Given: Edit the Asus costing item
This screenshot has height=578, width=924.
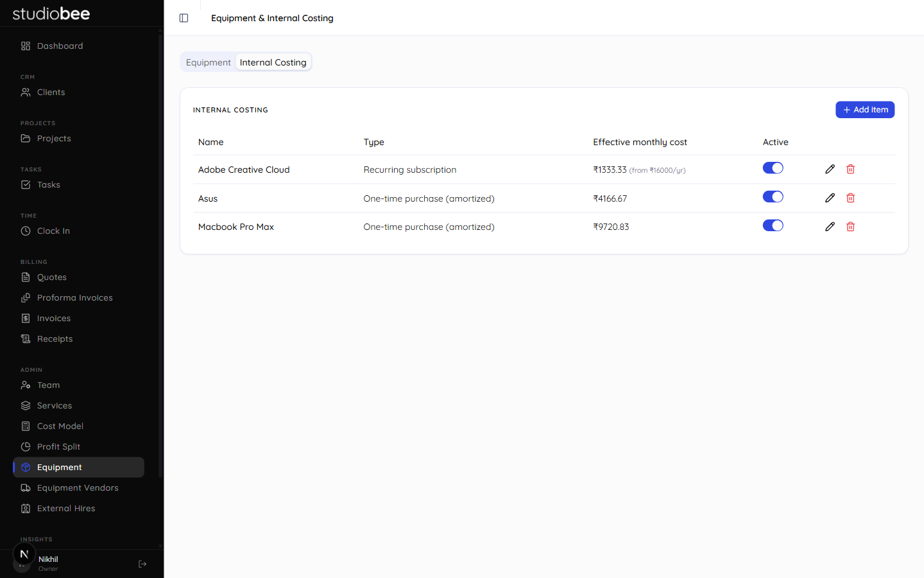Looking at the screenshot, I should [x=830, y=198].
